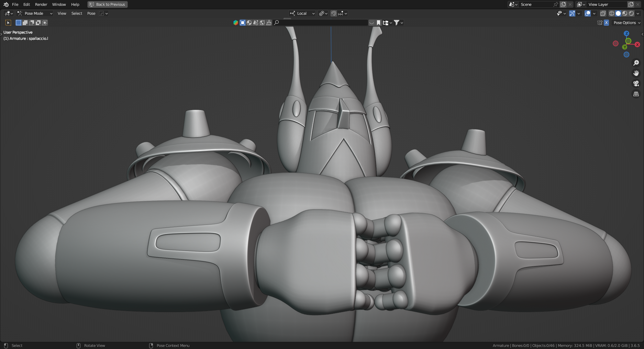Pin the Scene to workspace

tap(556, 4)
